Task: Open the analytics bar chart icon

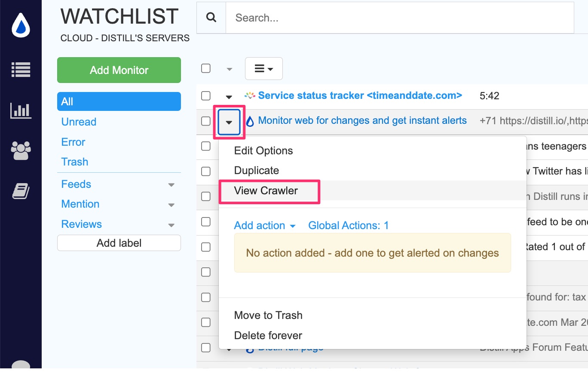Action: (x=21, y=110)
